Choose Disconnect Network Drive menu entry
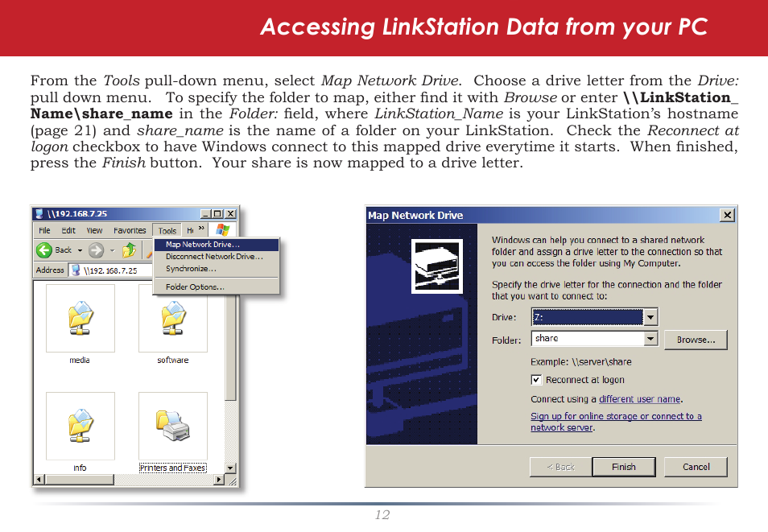This screenshot has height=532, width=768. coord(217,256)
